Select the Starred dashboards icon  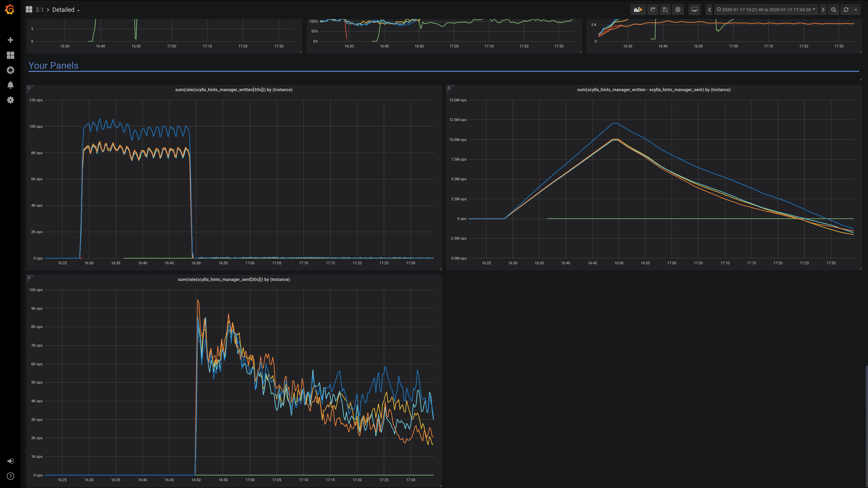(x=11, y=70)
